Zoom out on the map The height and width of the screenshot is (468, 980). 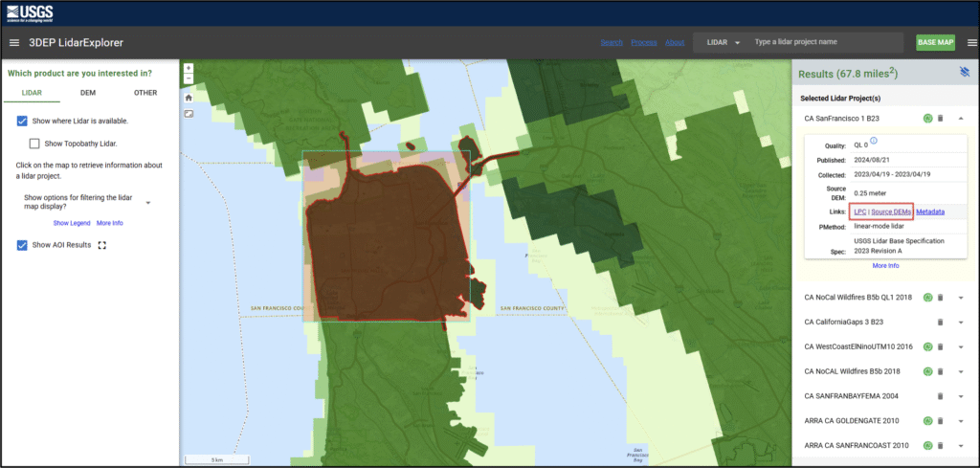pyautogui.click(x=189, y=78)
